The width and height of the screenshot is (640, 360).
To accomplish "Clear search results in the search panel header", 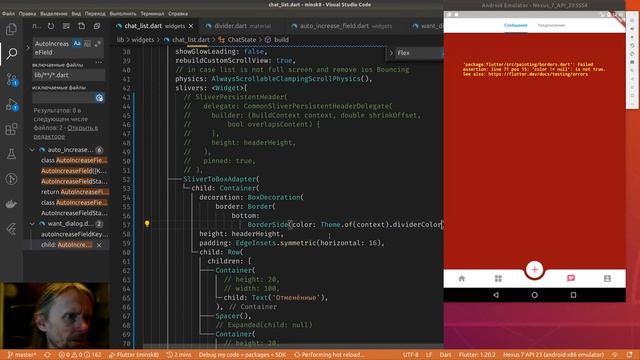I will click(66, 26).
